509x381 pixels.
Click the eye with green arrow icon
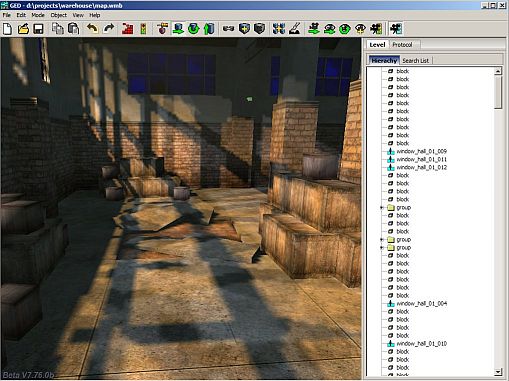[x=329, y=29]
